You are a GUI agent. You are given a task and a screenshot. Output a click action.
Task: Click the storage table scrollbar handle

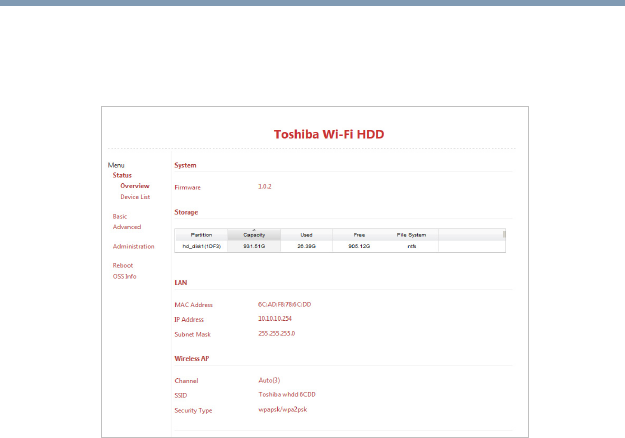coord(504,235)
